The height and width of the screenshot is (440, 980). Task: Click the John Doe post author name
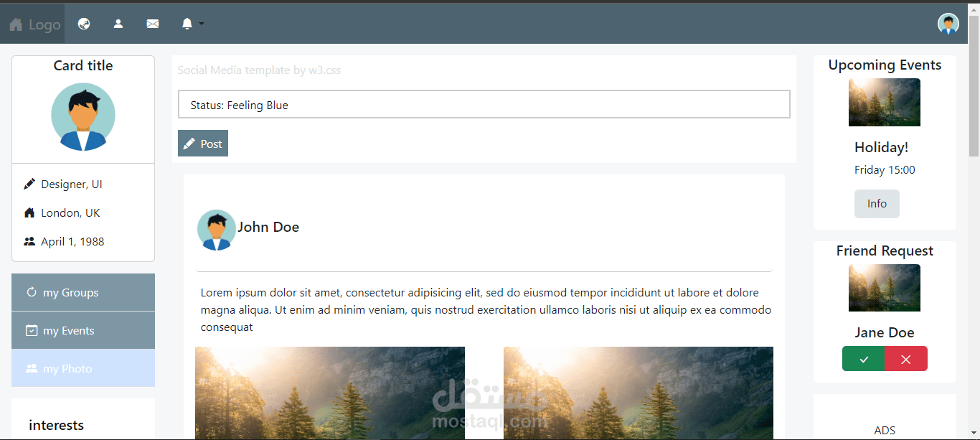(268, 227)
